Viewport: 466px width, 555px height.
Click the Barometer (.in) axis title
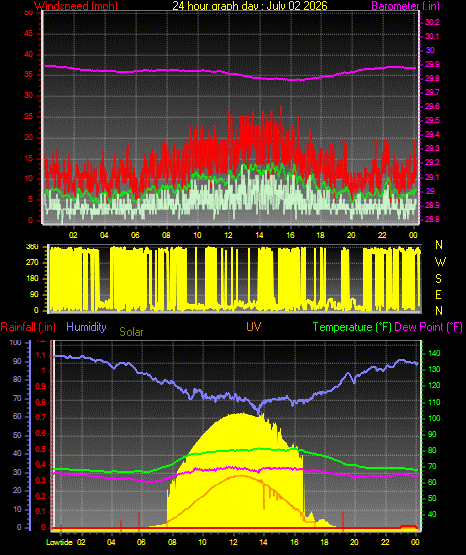point(405,6)
